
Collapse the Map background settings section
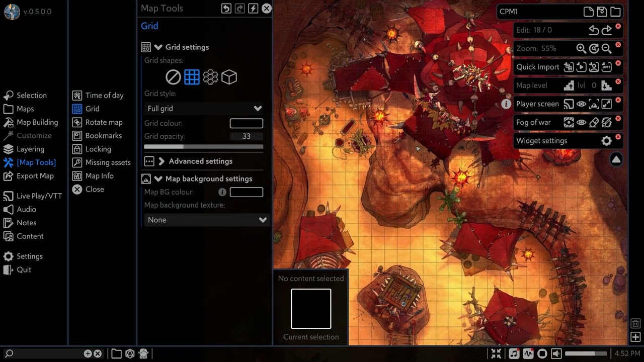(158, 179)
